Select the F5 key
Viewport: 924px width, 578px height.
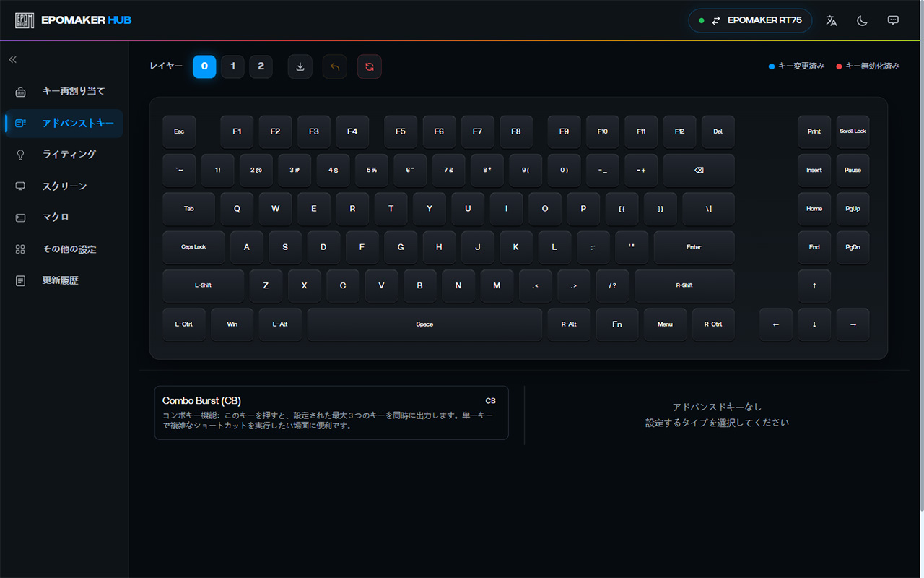click(x=401, y=131)
